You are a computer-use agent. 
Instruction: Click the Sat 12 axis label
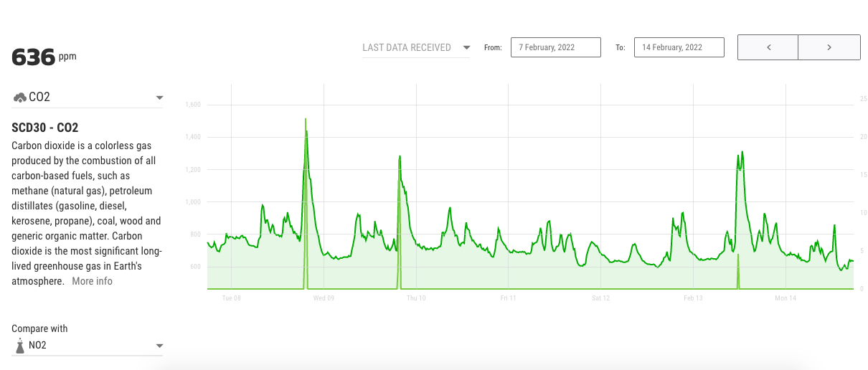click(x=600, y=298)
